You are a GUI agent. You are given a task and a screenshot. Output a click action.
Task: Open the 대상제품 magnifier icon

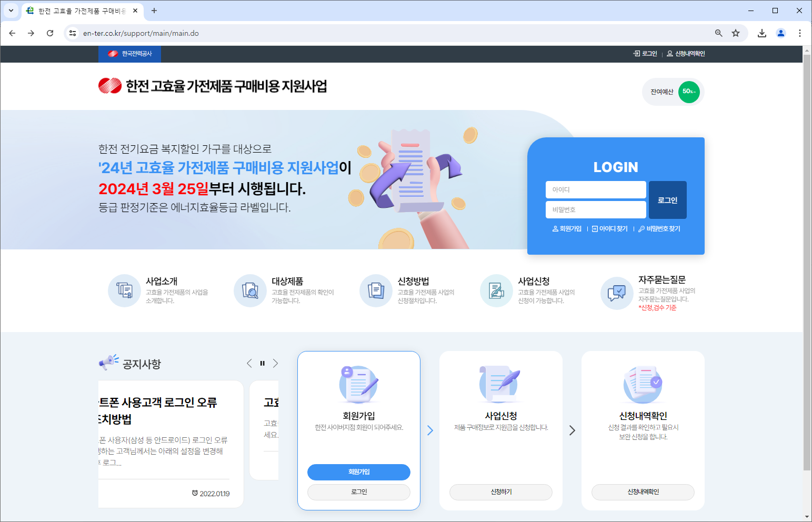(250, 290)
